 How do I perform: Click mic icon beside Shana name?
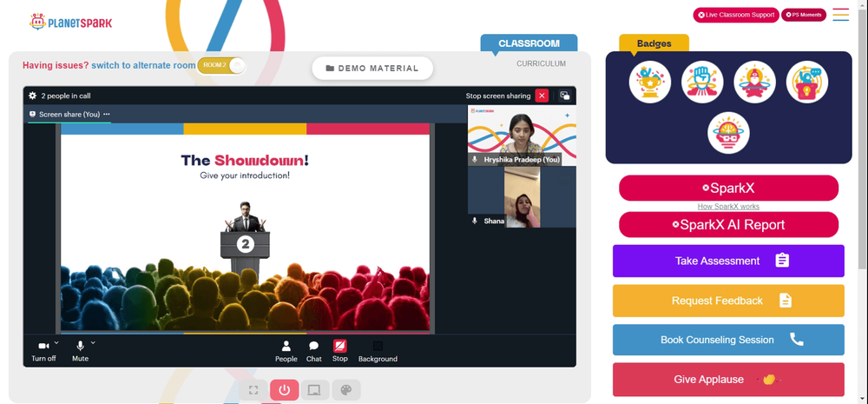pyautogui.click(x=475, y=221)
